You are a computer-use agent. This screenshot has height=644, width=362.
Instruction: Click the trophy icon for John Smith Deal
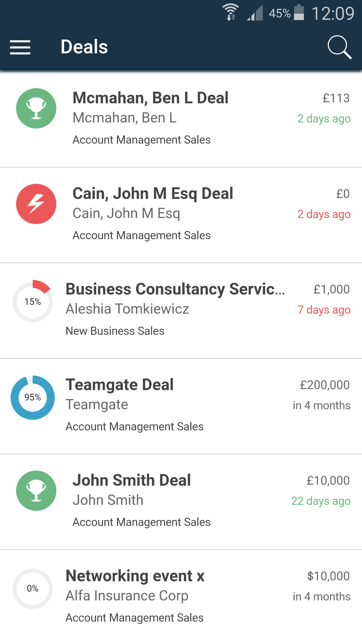pyautogui.click(x=36, y=491)
